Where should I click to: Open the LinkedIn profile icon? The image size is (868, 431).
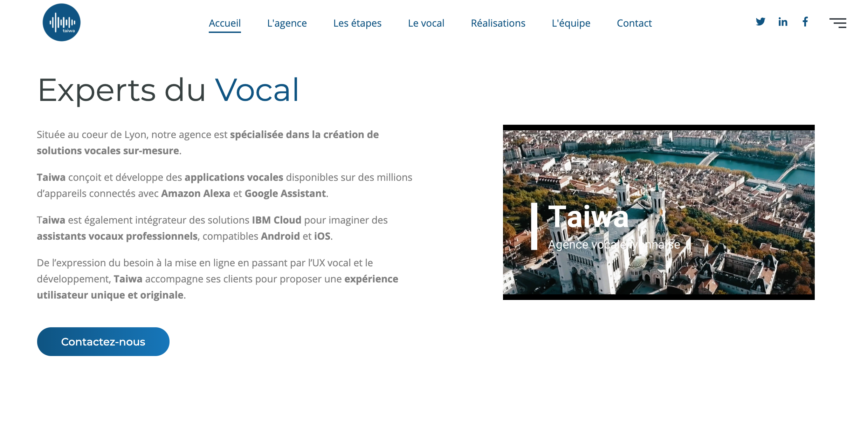[x=783, y=22]
